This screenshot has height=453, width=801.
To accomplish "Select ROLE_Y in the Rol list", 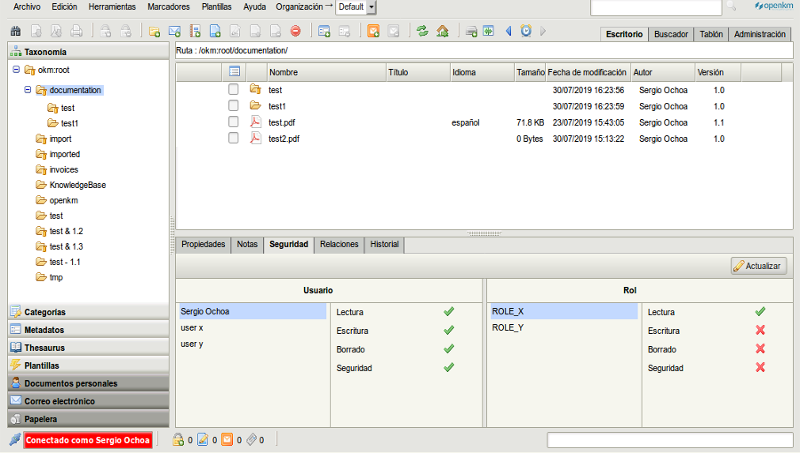I will pyautogui.click(x=508, y=327).
